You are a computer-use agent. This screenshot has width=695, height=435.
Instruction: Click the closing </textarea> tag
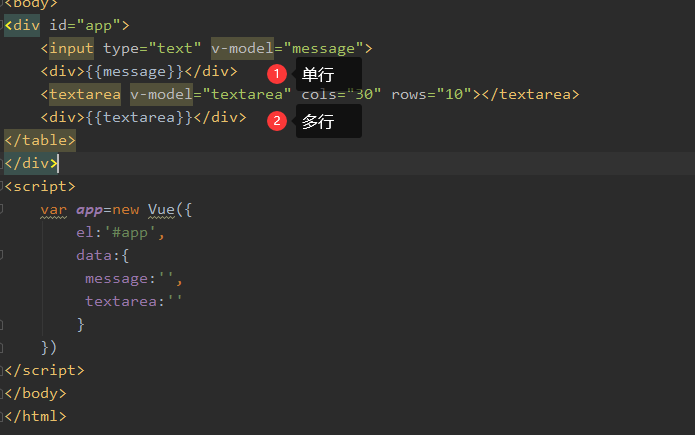[530, 94]
